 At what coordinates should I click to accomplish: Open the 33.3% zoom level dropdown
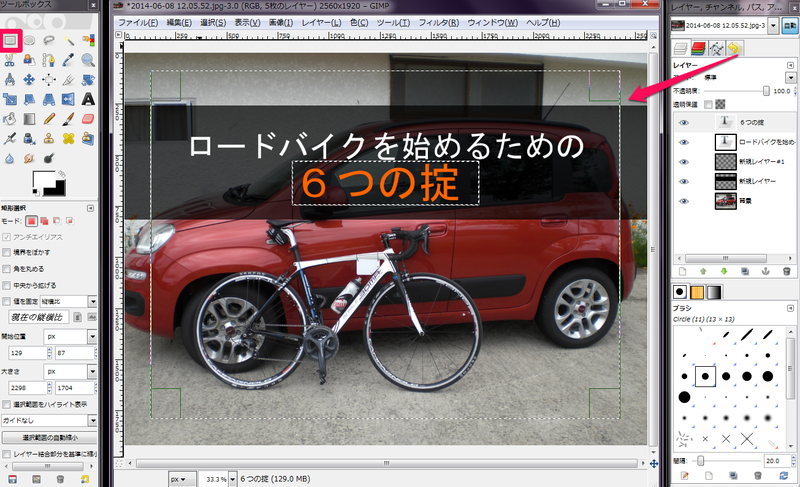click(233, 479)
